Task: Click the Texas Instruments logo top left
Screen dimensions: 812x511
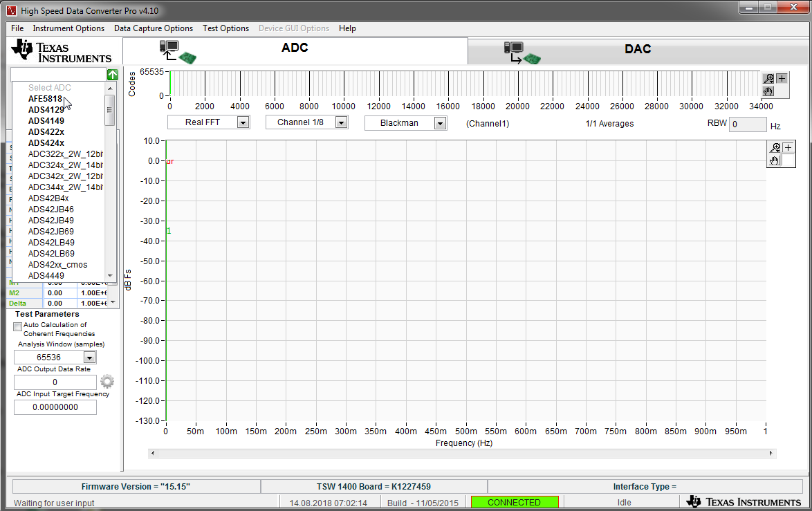Action: [x=61, y=51]
